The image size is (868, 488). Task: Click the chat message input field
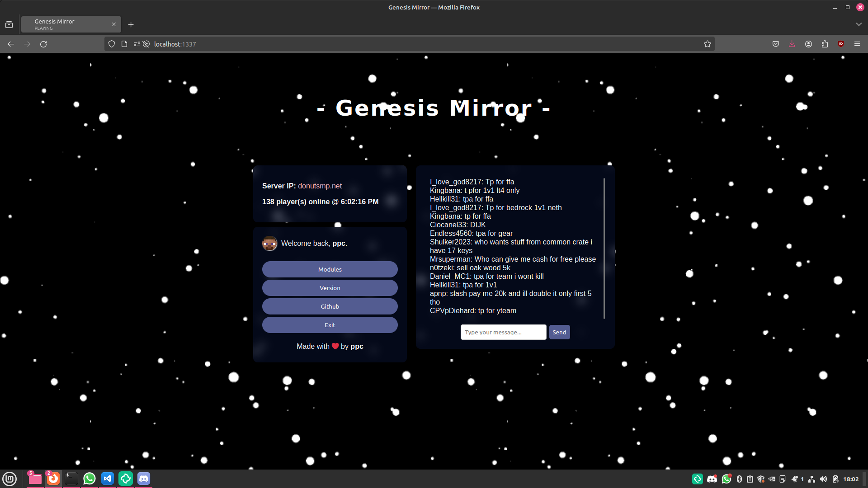503,332
